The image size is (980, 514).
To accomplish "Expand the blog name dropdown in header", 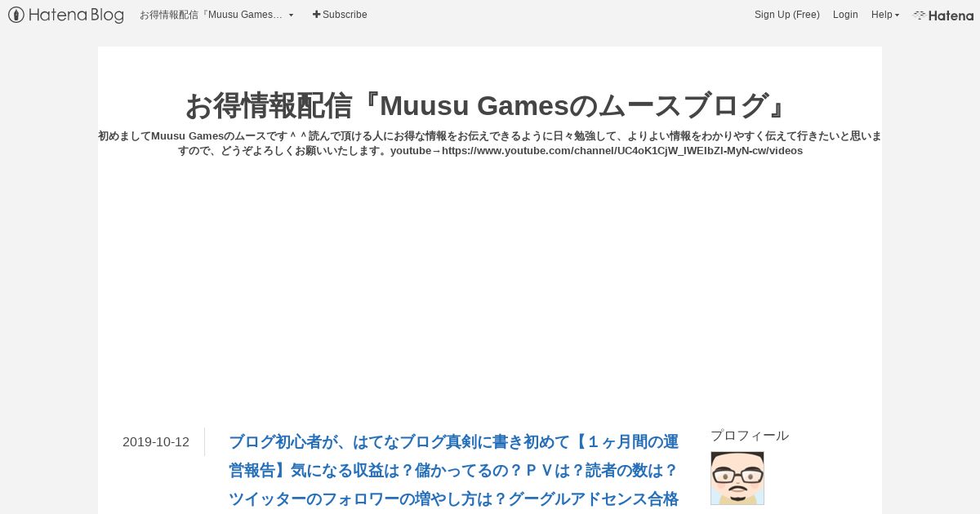I will coord(216,15).
